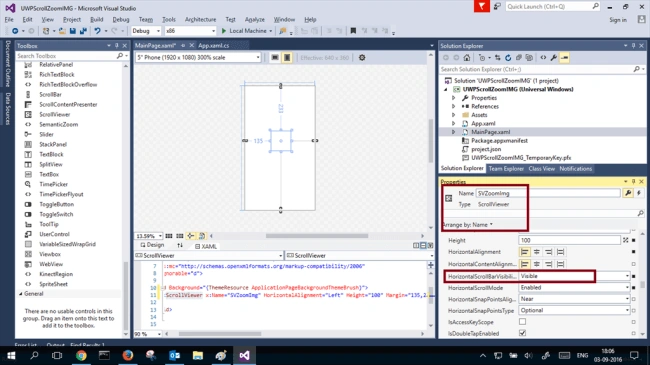
Task: Select center HorizontalAlignment option
Action: pyautogui.click(x=537, y=252)
